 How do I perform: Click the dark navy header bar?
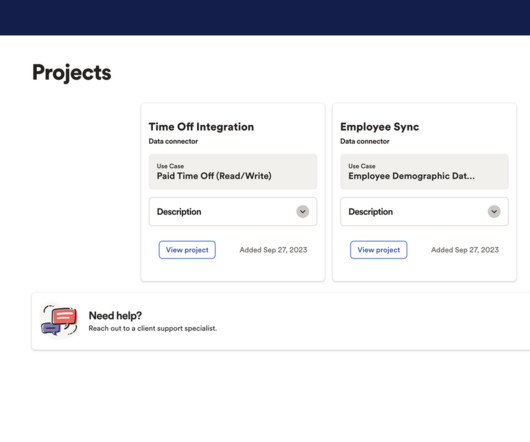pos(265,17)
